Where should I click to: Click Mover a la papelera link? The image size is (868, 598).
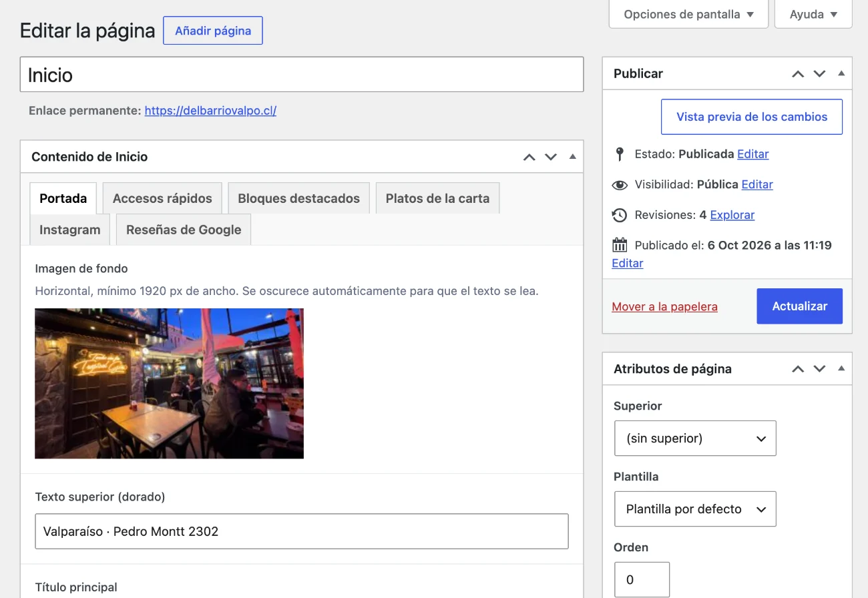click(x=664, y=307)
